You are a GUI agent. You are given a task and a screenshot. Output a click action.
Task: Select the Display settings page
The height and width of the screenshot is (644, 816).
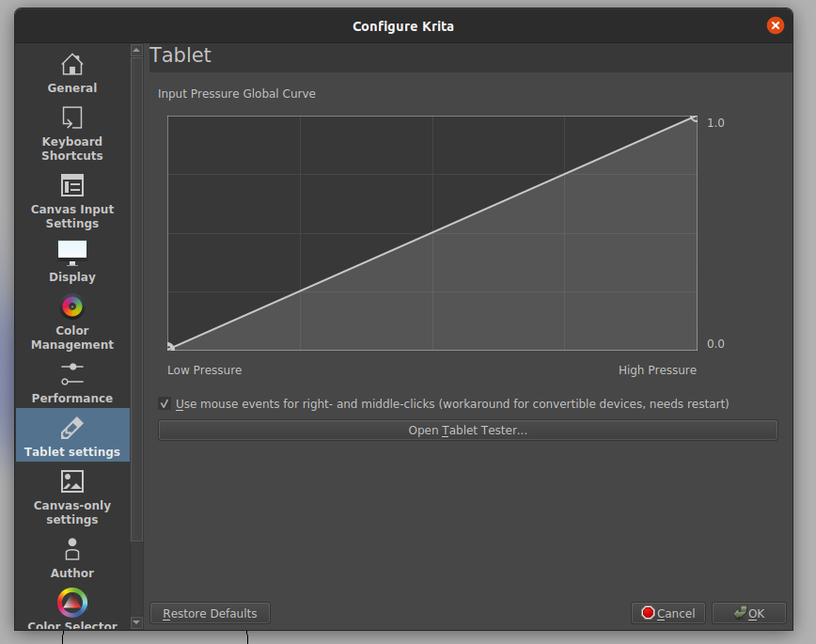point(72,262)
